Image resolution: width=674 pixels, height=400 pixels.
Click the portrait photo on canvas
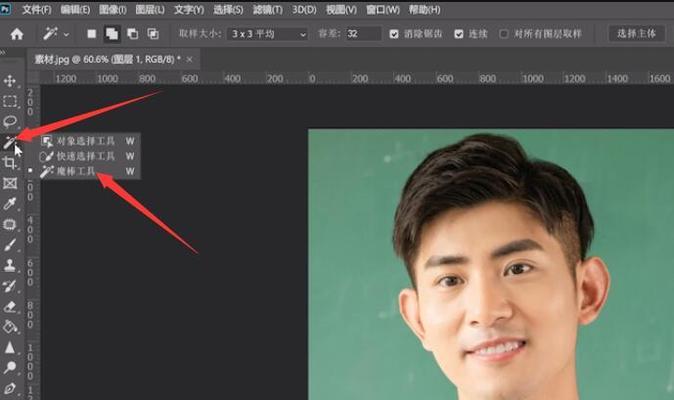[x=491, y=264]
